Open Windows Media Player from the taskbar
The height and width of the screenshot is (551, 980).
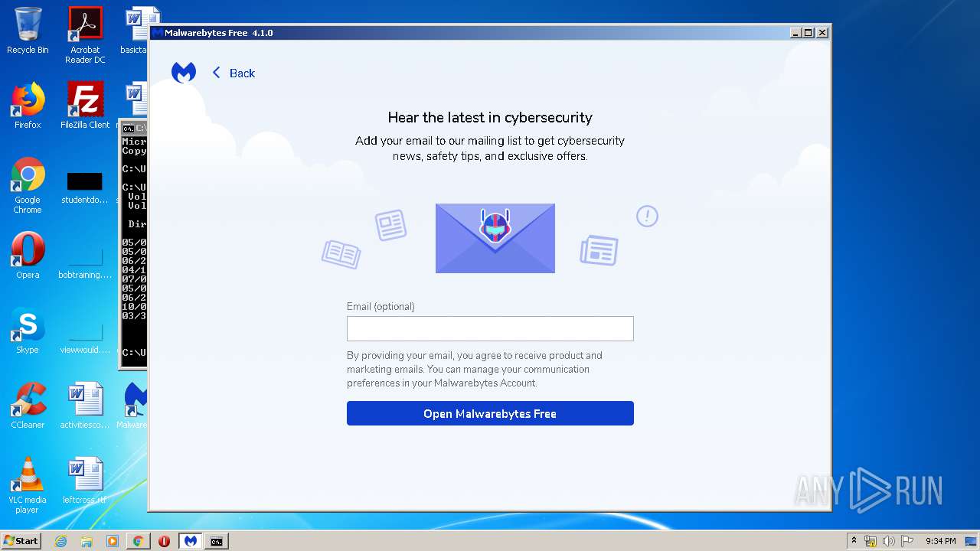click(x=113, y=541)
